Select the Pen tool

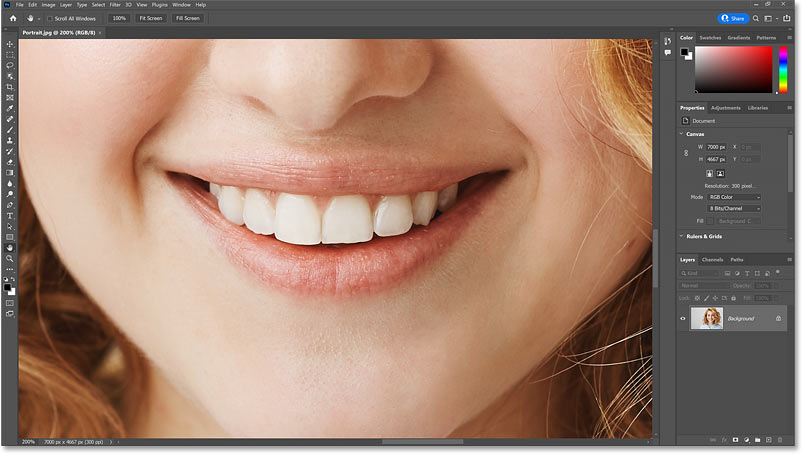coord(10,205)
